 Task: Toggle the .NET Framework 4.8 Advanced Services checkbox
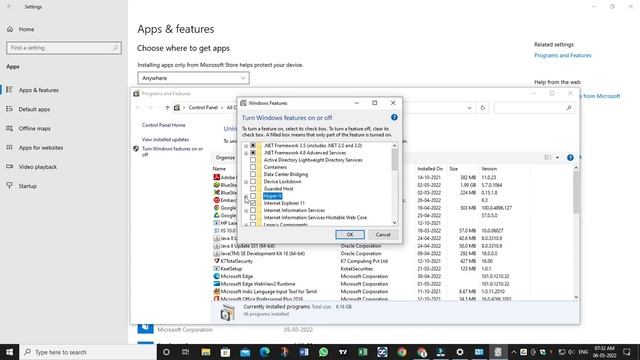(253, 153)
